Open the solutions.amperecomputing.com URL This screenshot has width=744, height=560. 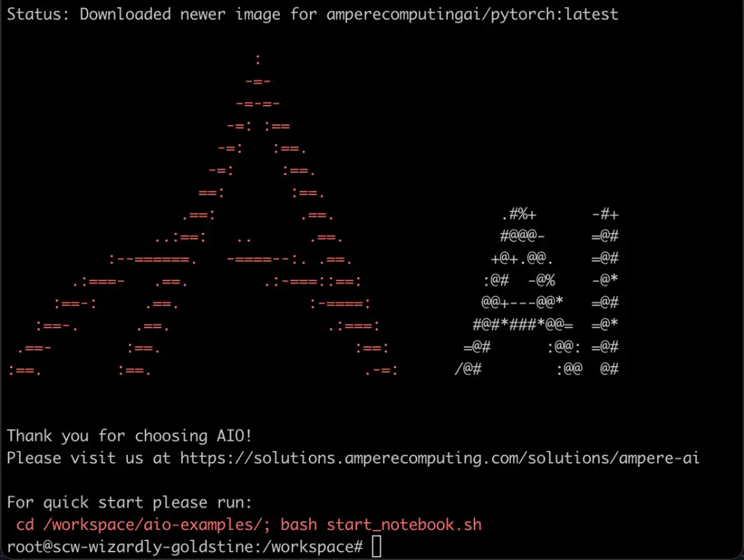[440, 458]
